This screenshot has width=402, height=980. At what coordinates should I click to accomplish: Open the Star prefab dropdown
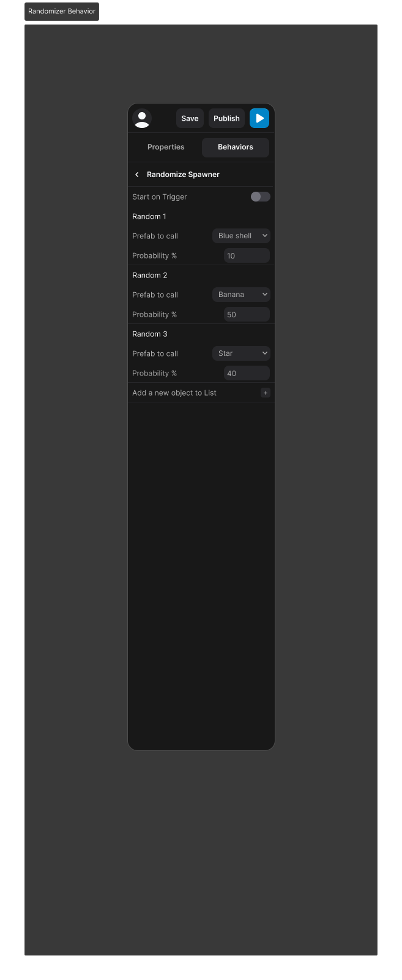(241, 353)
